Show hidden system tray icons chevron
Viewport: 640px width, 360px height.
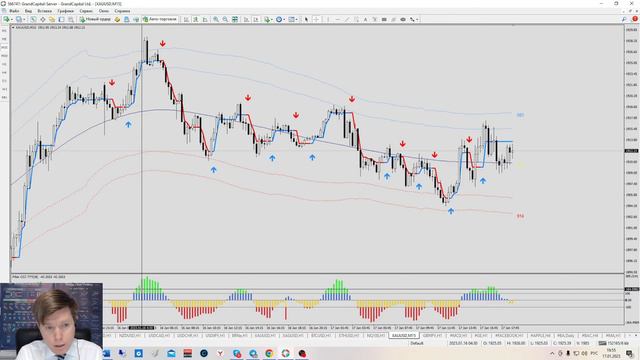[552, 353]
